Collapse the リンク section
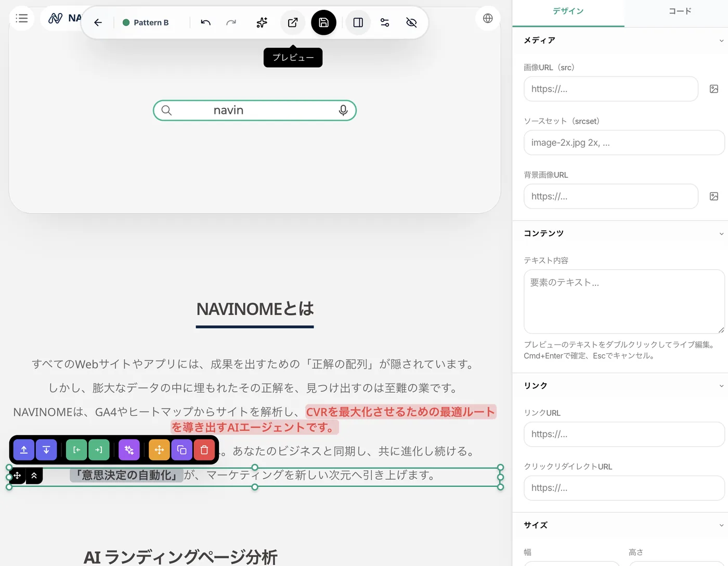728x566 pixels. pyautogui.click(x=721, y=386)
